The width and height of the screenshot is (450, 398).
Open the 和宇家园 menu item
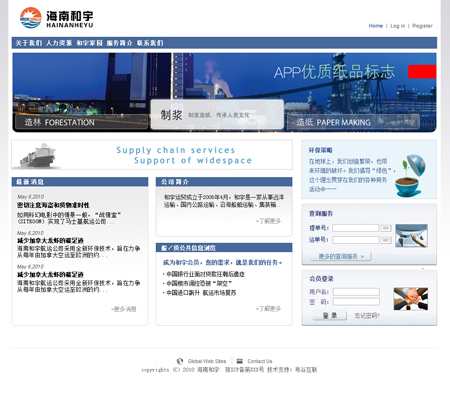[89, 43]
